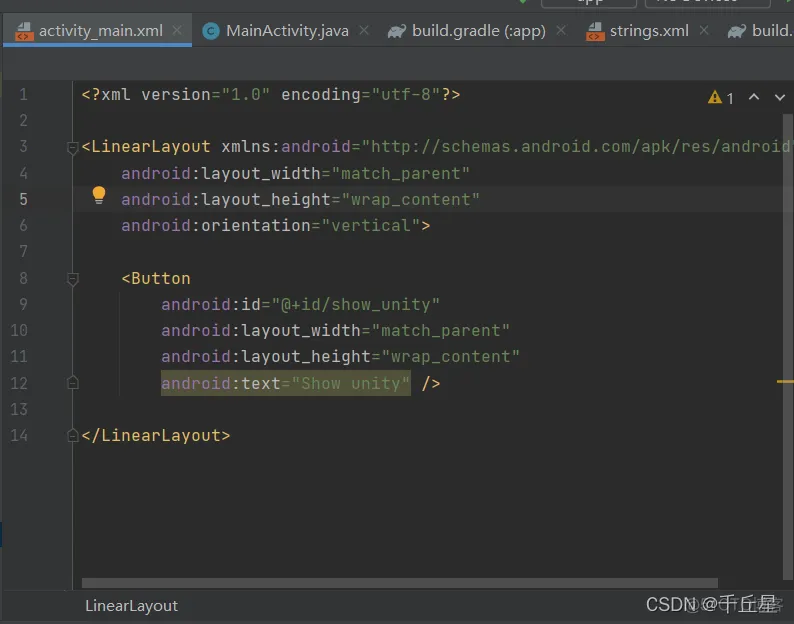This screenshot has width=794, height=624.
Task: Click android:layout_width="match_parent" on line 10
Action: tap(335, 331)
